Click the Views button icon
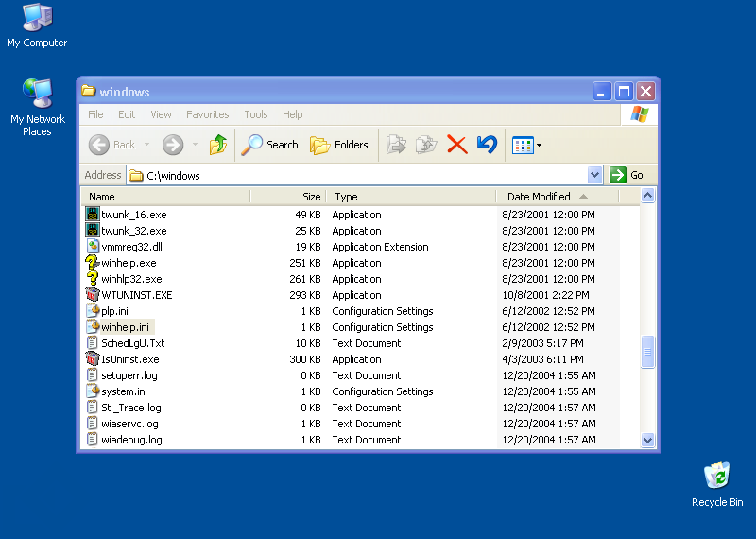Screen dimensions: 756x539 pos(523,145)
